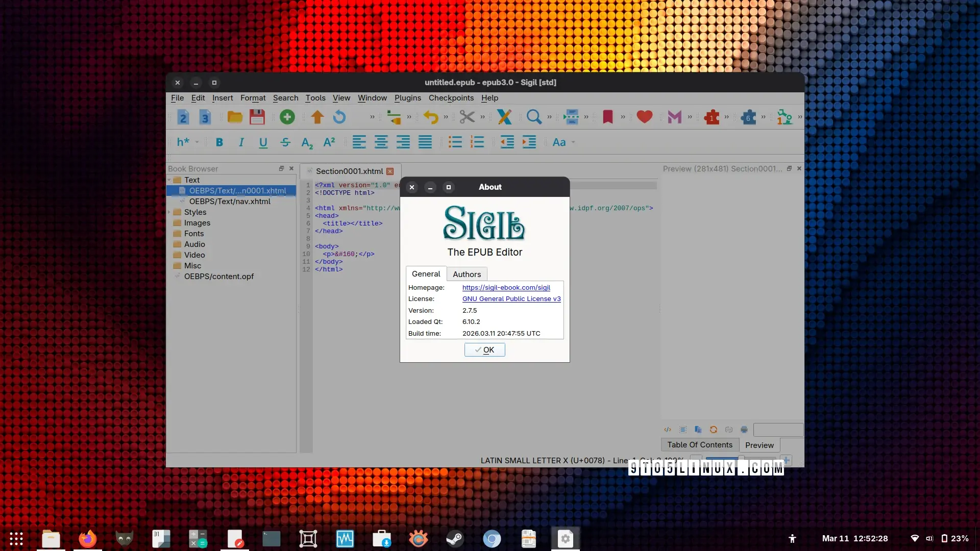Viewport: 980px width, 551px height.
Task: Open the Aa change case dropdown
Action: pyautogui.click(x=563, y=142)
